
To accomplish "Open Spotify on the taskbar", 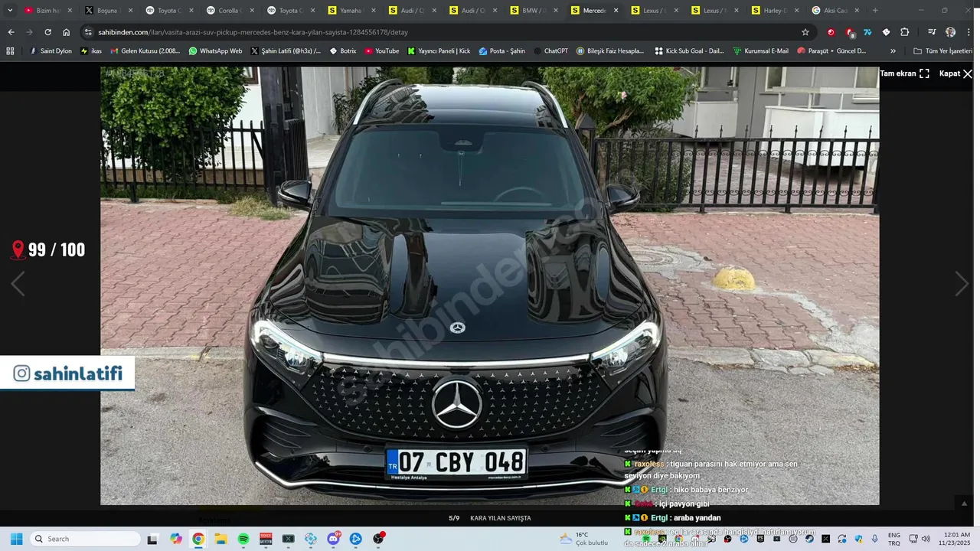I will (x=243, y=539).
